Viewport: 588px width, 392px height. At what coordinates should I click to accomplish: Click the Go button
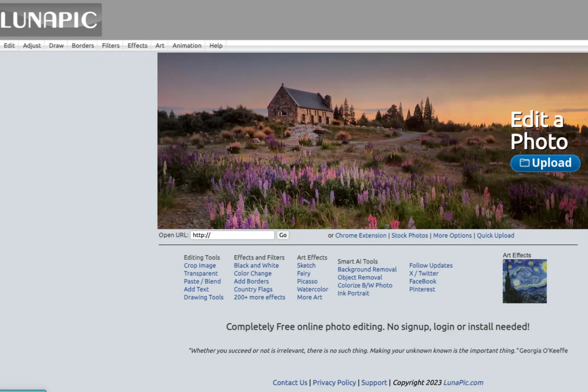click(x=283, y=235)
